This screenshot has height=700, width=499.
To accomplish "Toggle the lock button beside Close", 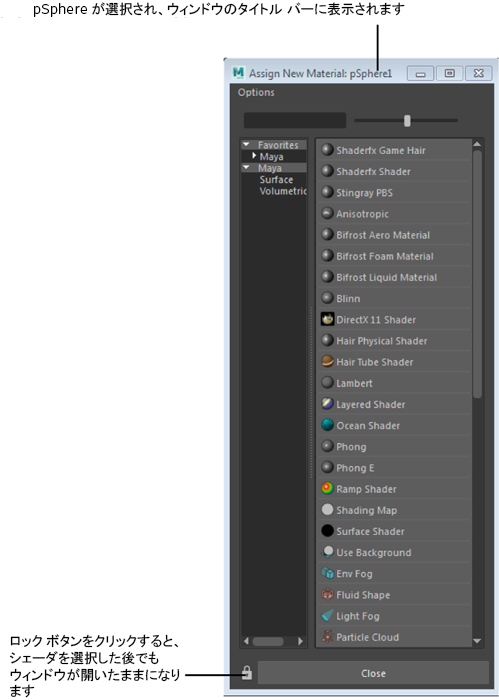I will coord(247,673).
